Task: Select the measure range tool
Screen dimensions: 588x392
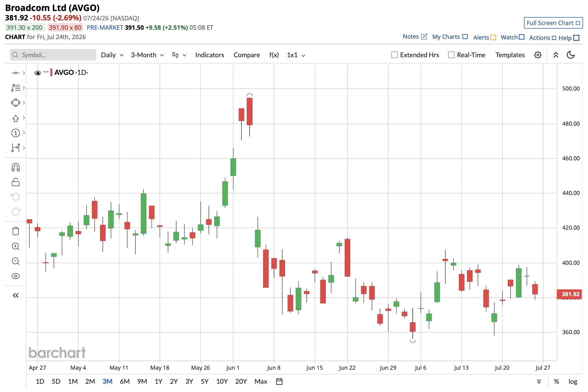Action: [x=15, y=148]
